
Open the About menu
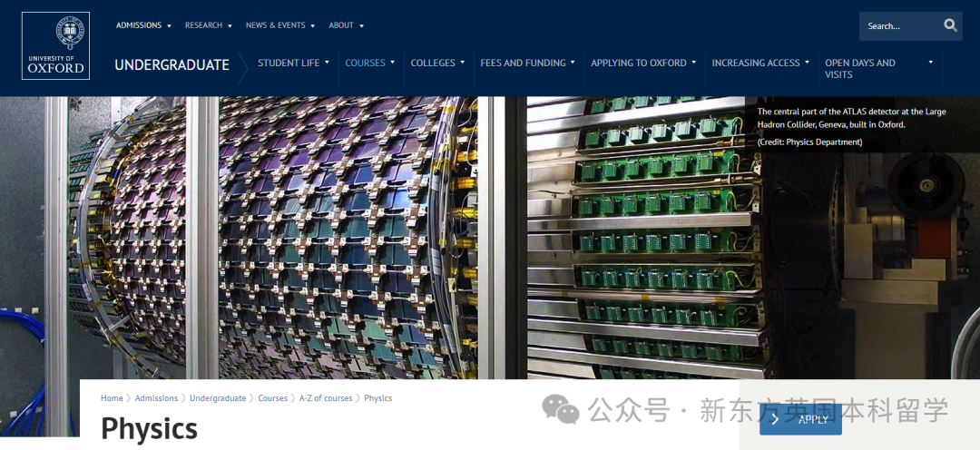(347, 25)
